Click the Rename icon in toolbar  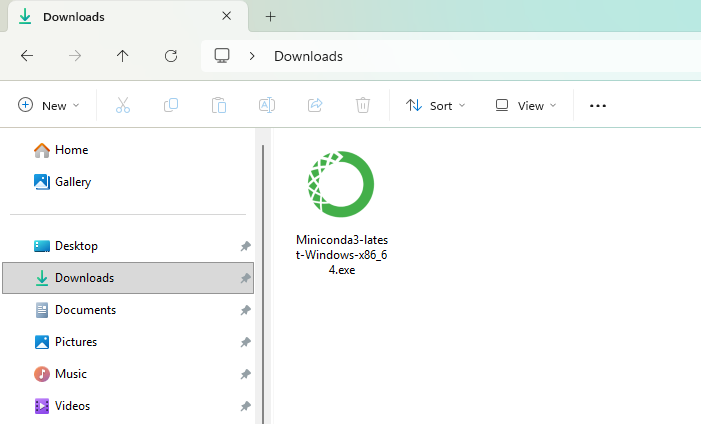click(x=267, y=106)
